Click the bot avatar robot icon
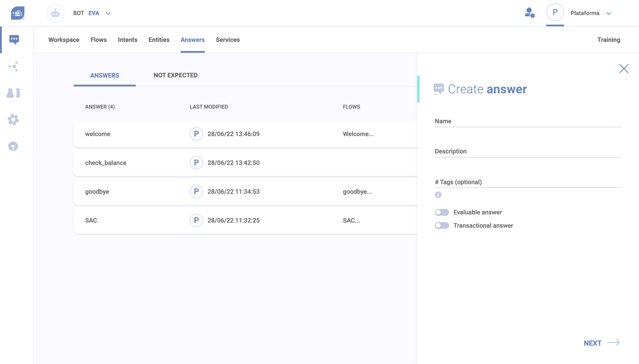 (55, 13)
